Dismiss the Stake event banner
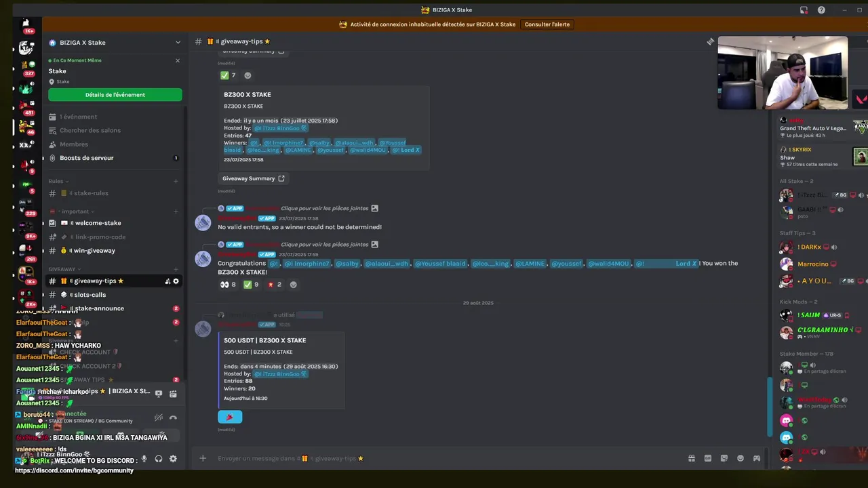This screenshot has width=868, height=488. (178, 60)
